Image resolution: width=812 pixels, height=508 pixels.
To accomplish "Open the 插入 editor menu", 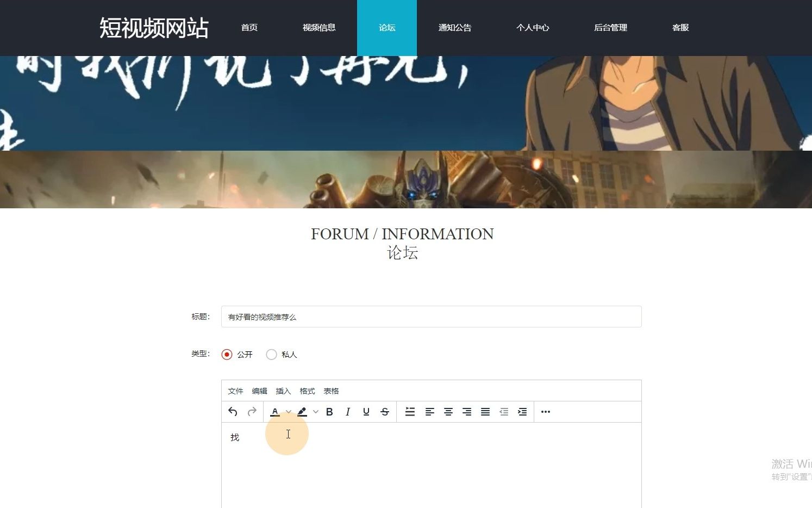I will 283,391.
